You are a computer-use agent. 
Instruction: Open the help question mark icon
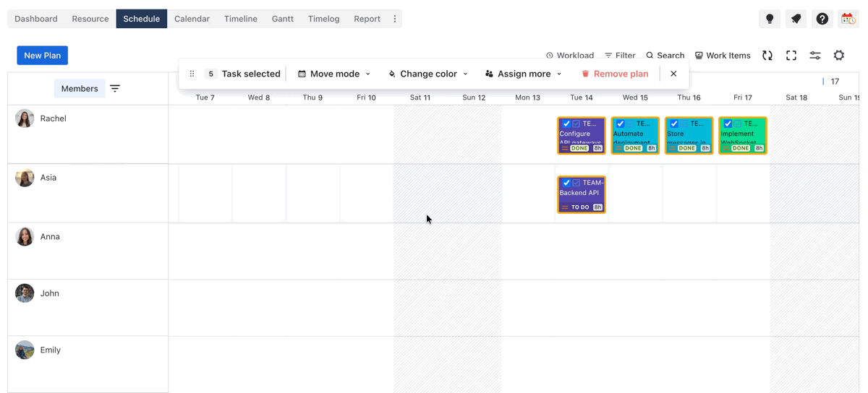tap(822, 19)
